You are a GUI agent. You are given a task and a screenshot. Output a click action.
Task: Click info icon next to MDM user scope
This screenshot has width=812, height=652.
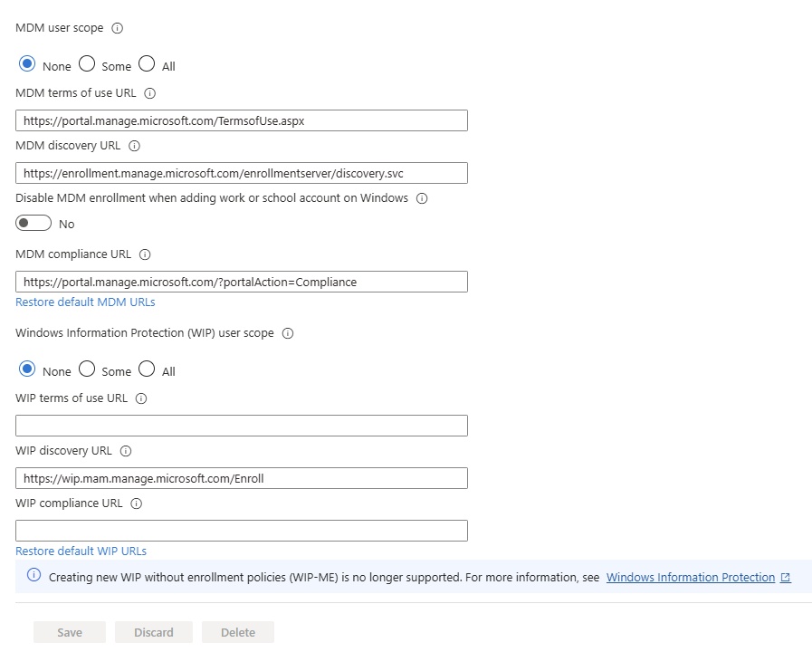(117, 28)
